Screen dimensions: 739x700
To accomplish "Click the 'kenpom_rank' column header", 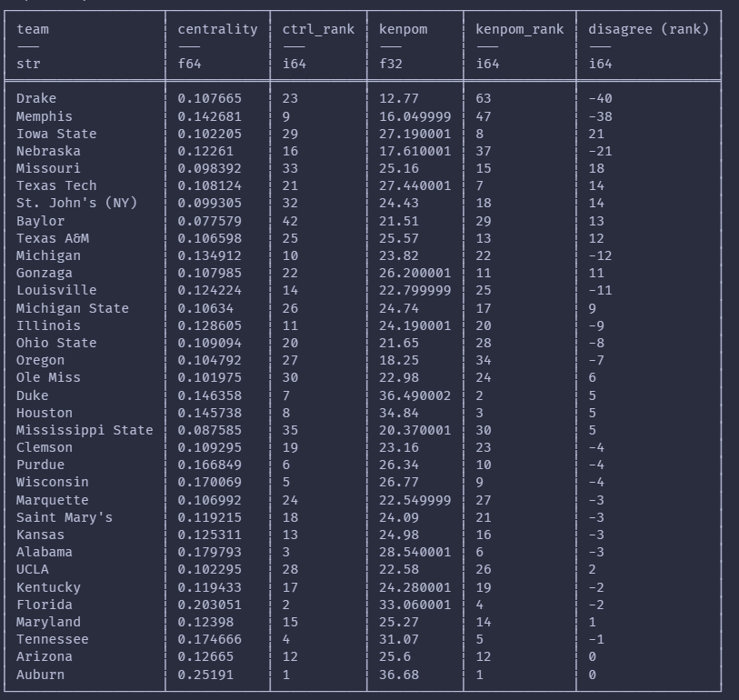I will 519,29.
